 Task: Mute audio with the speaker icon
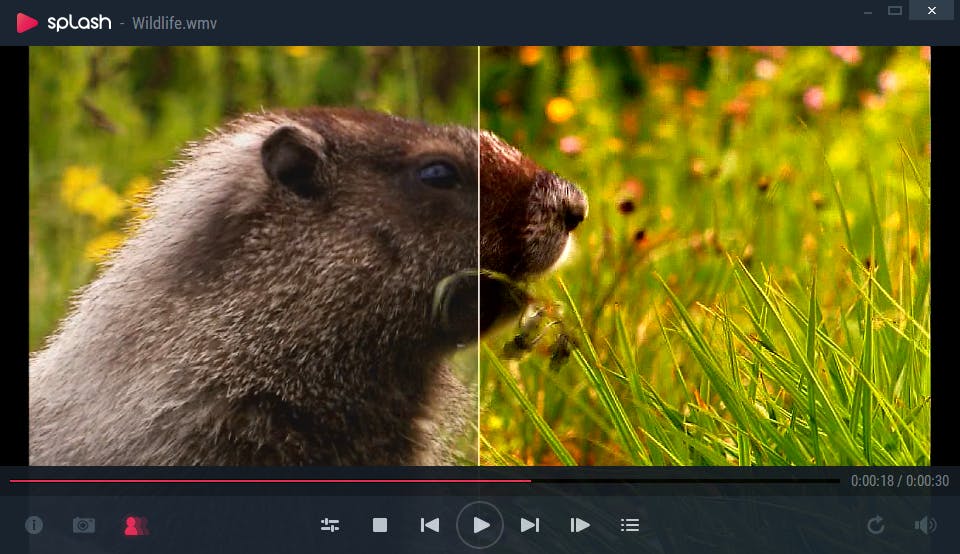tap(925, 525)
